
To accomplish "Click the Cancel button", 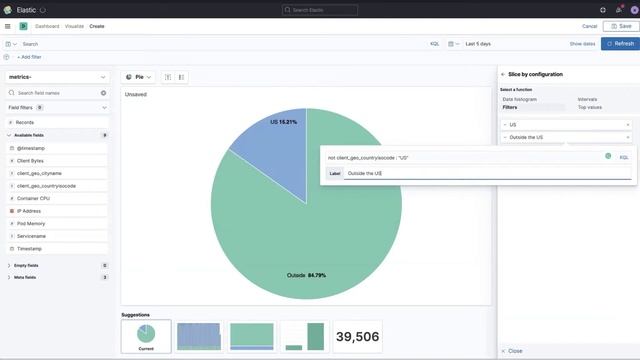I will [589, 26].
